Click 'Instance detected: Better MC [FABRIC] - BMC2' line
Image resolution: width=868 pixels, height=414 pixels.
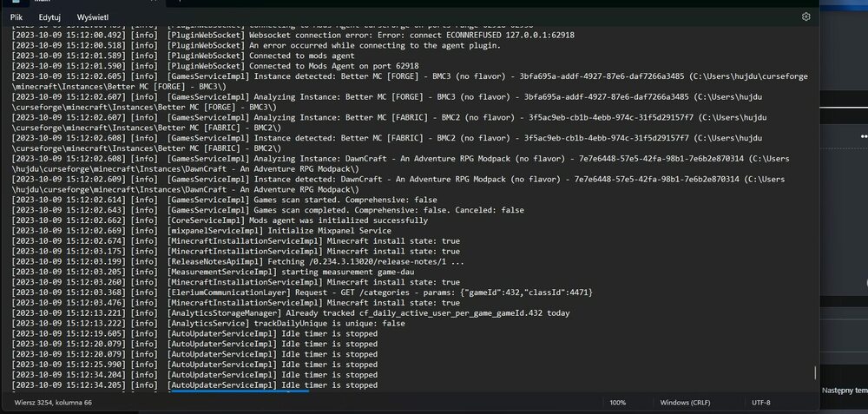click(387, 143)
